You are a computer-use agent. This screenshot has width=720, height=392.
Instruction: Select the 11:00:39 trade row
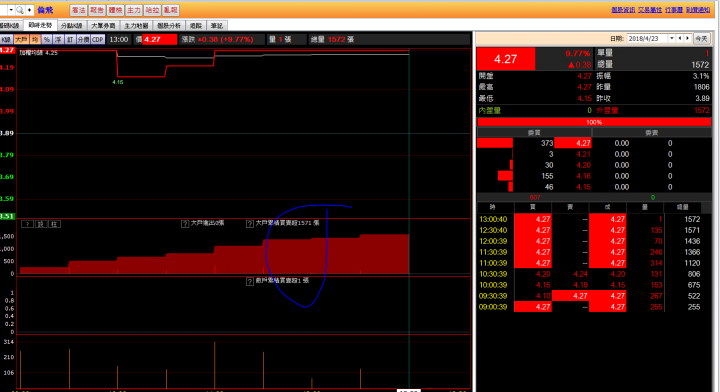[x=594, y=263]
